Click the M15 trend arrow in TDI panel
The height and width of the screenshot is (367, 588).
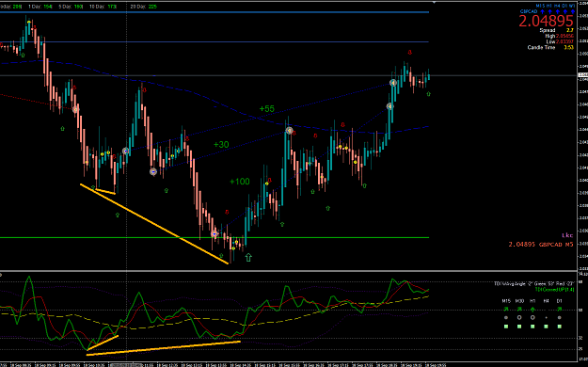pos(506,309)
